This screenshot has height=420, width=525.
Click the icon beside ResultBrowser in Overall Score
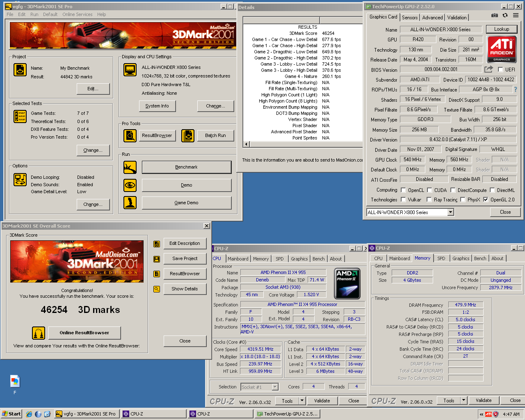(157, 274)
